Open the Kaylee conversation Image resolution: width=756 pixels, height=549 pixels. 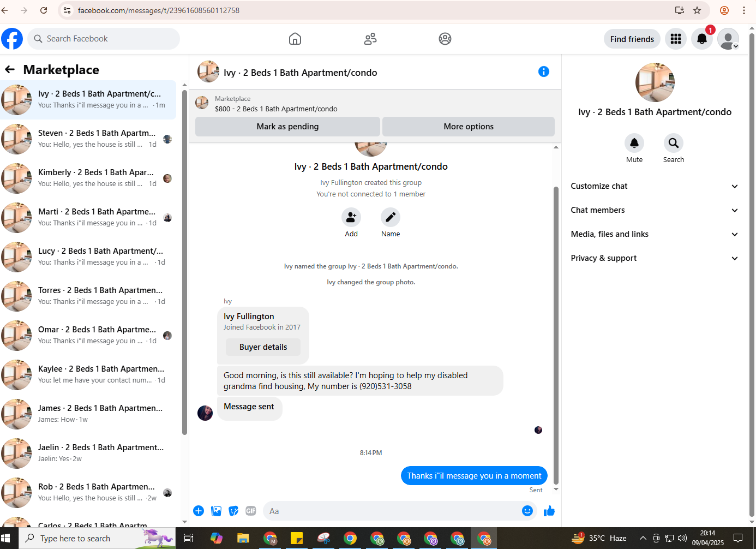(x=88, y=375)
